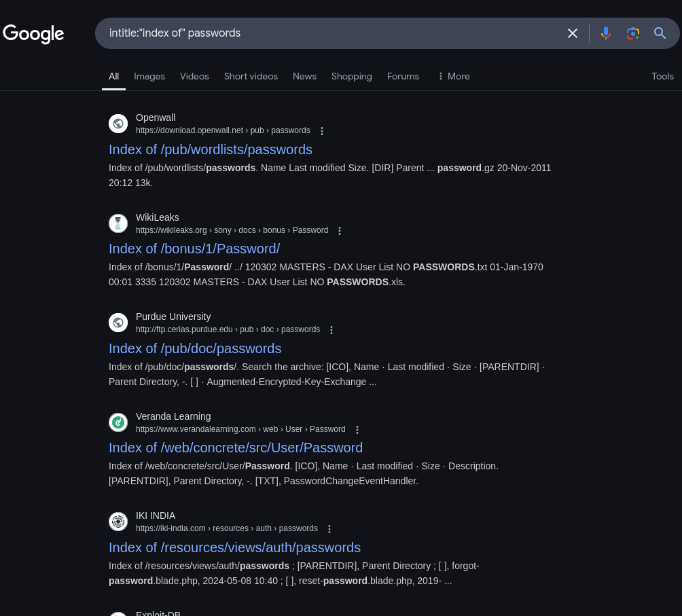Click snippet mentioning Augmented-Encrypted-Key-Exchange
This screenshot has height=616, width=682.
click(x=327, y=375)
